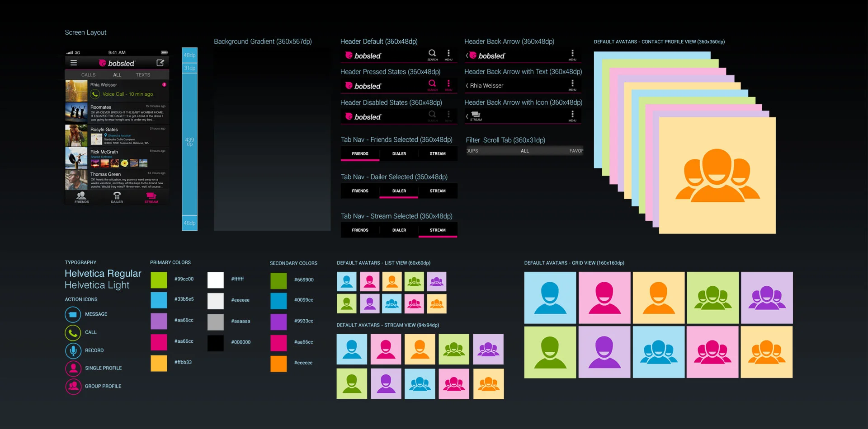This screenshot has width=868, height=429.
Task: Click the green Call action icon
Action: (x=73, y=332)
